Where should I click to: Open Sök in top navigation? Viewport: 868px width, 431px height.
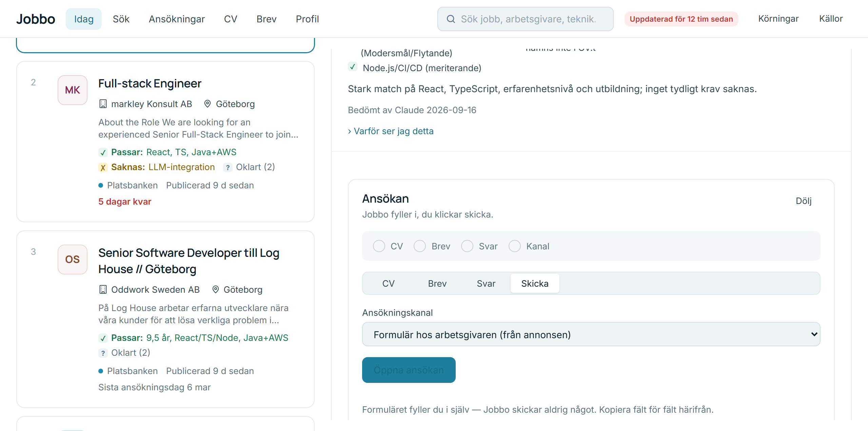[x=121, y=19]
